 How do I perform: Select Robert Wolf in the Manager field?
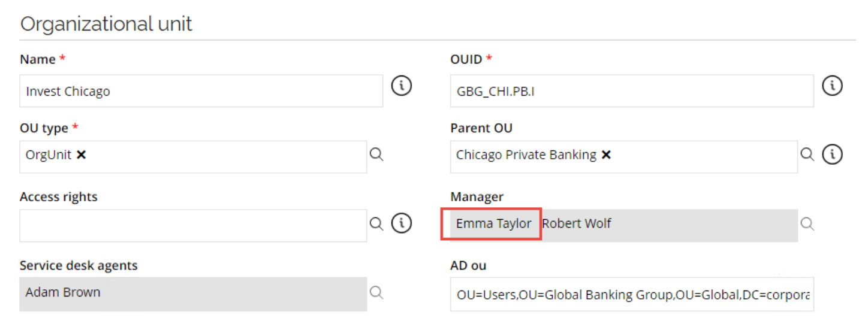(577, 223)
